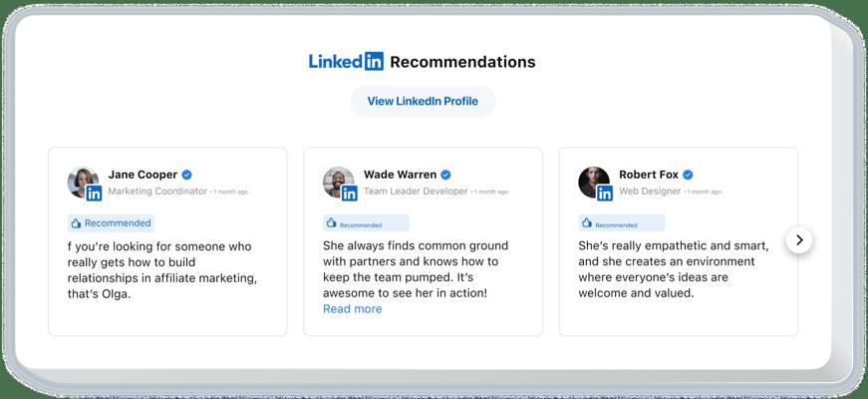Select the name Robert Fox
868x399 pixels.
[648, 175]
